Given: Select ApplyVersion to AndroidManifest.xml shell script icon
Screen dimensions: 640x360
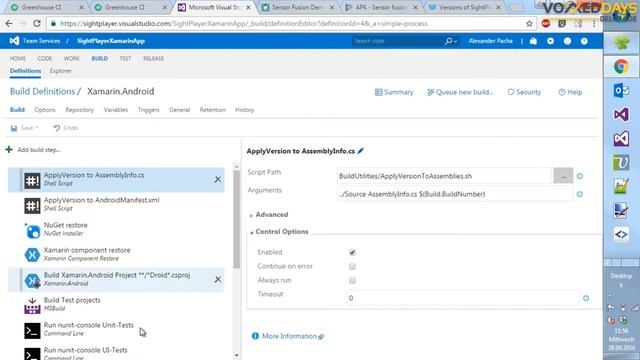Looking at the screenshot, I should (x=32, y=205).
